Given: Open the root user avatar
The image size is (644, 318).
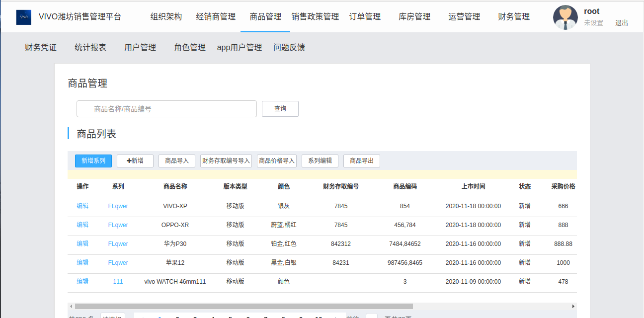Looking at the screenshot, I should pos(565,17).
